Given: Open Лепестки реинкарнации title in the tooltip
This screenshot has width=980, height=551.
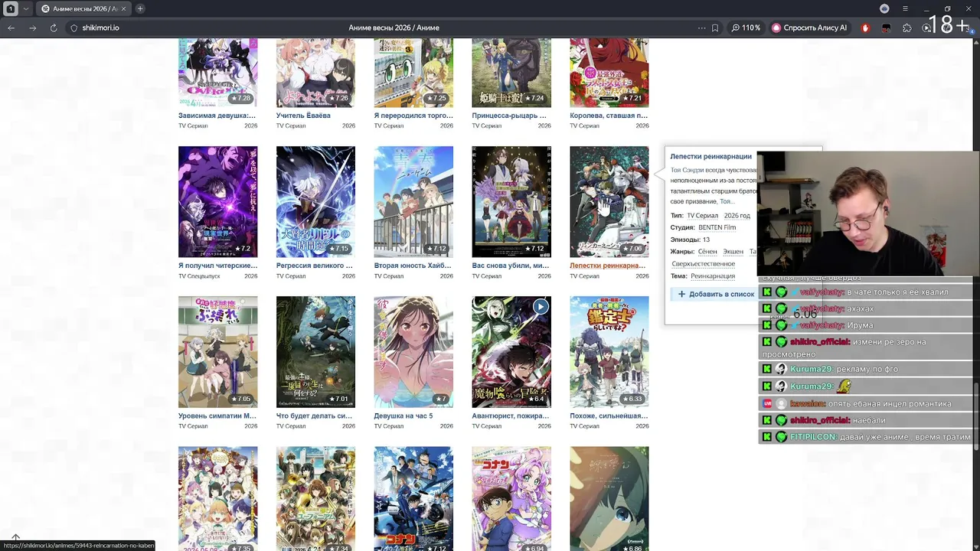Looking at the screenshot, I should tap(710, 156).
